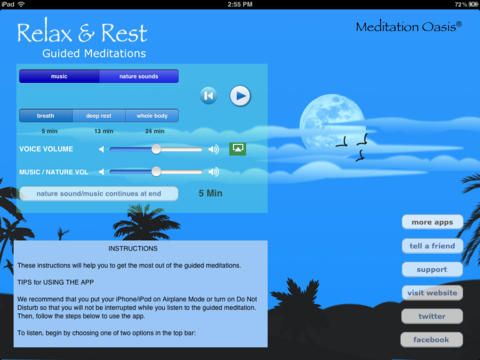Choose the deep rest meditation tab
Image resolution: width=480 pixels, height=360 pixels.
pyautogui.click(x=99, y=116)
